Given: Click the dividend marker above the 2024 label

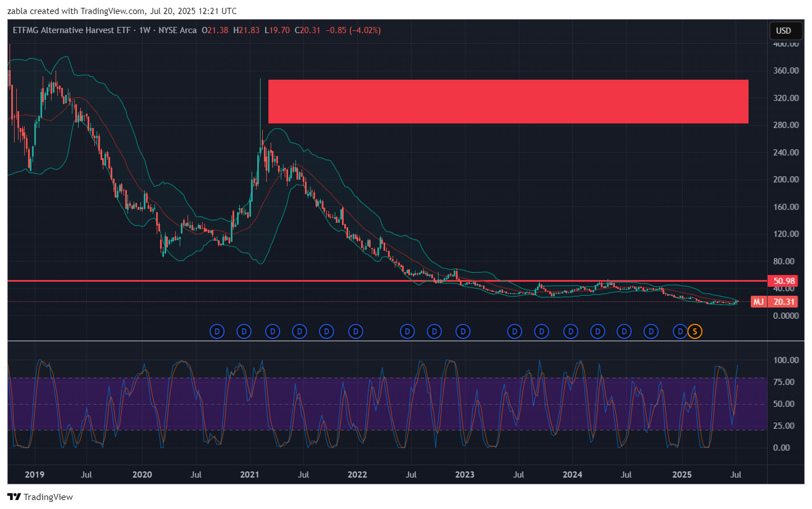Looking at the screenshot, I should click(x=571, y=332).
